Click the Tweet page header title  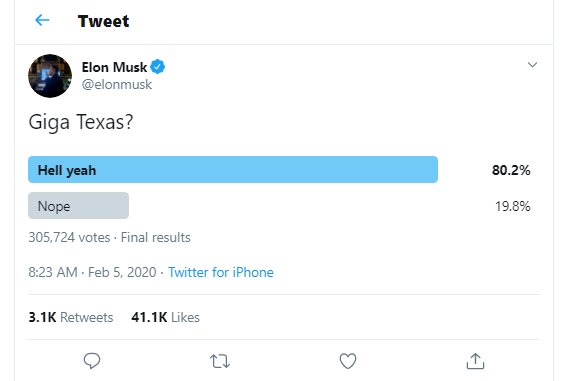tap(103, 21)
